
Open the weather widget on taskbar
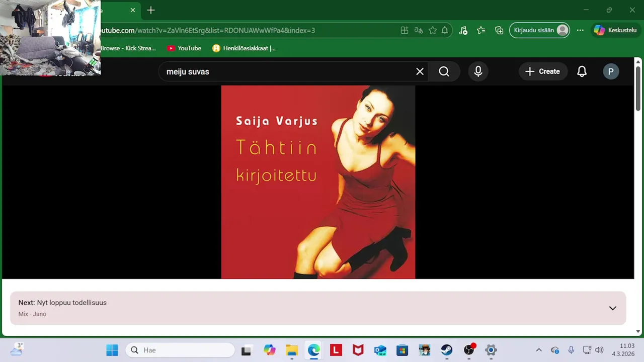point(16,349)
